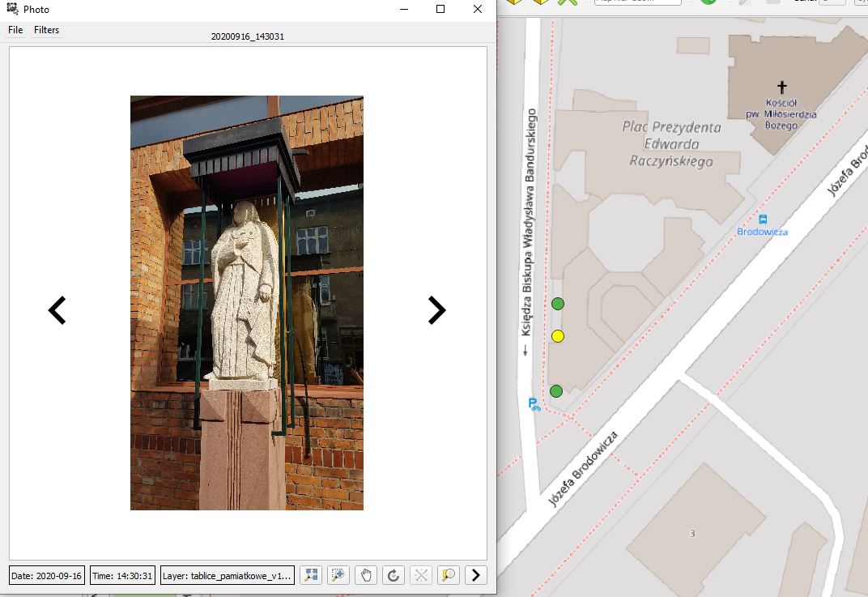Click the magnifier search icon in photo toolbar
This screenshot has height=597, width=868.
(x=448, y=575)
